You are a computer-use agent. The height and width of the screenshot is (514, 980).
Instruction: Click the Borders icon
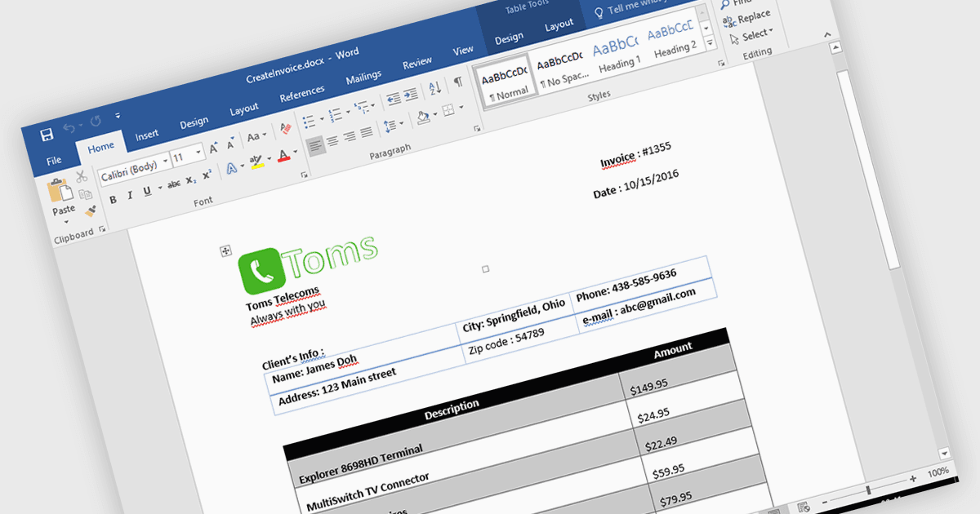click(448, 109)
